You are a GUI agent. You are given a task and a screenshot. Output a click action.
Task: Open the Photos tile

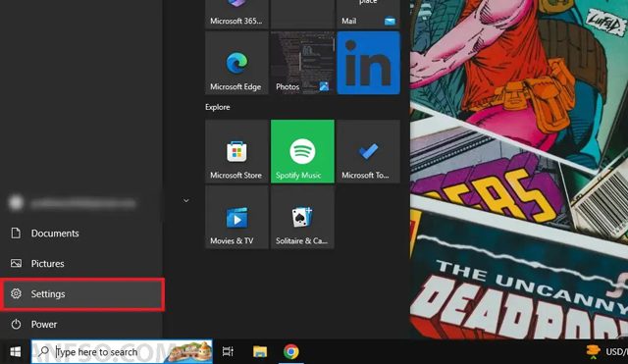click(x=302, y=63)
